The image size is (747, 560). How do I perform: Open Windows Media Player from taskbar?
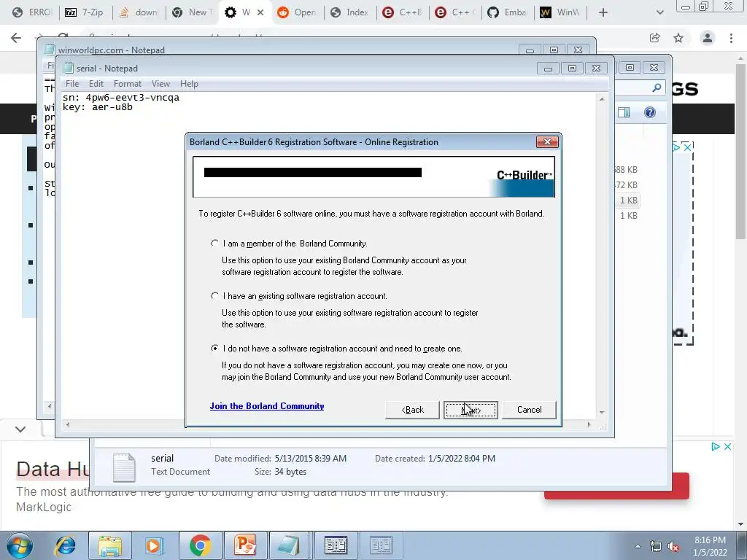click(155, 545)
